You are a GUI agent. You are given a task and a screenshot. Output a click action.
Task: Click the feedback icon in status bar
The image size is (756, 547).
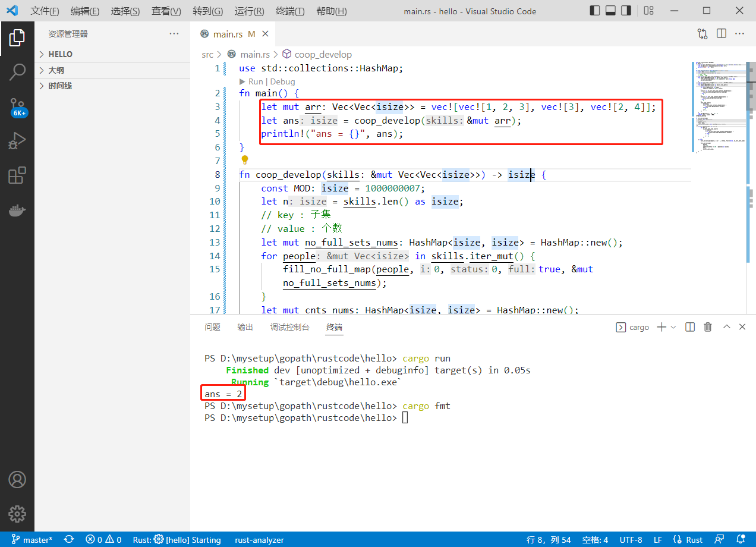[719, 540]
